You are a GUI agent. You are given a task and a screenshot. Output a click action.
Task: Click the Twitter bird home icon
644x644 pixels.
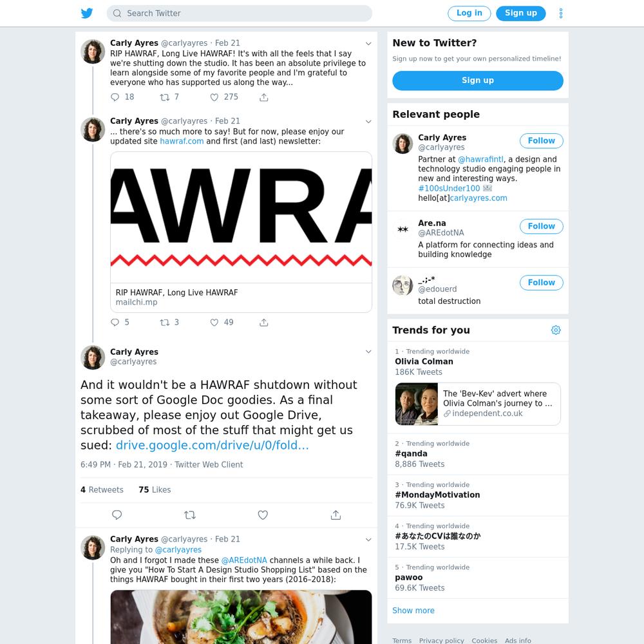87,13
